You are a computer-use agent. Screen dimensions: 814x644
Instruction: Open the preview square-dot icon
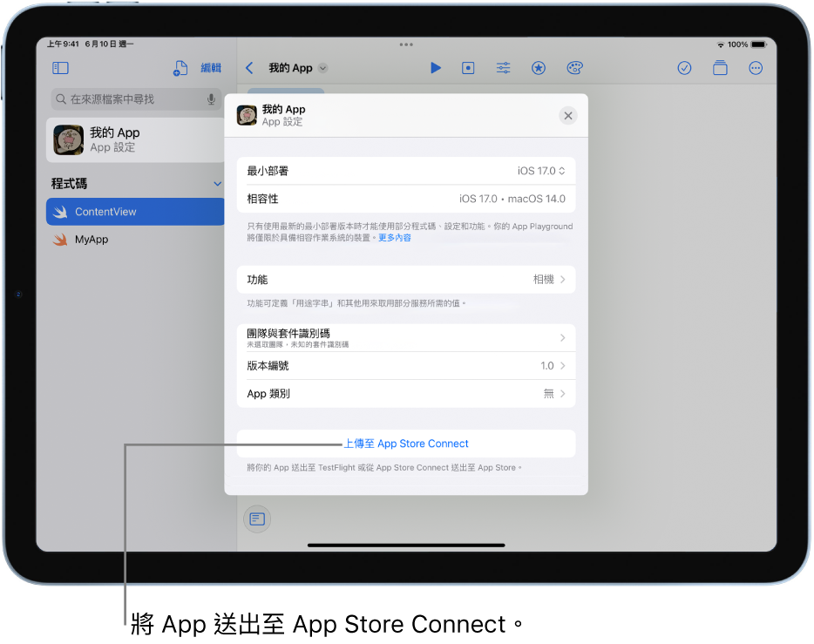coord(468,68)
